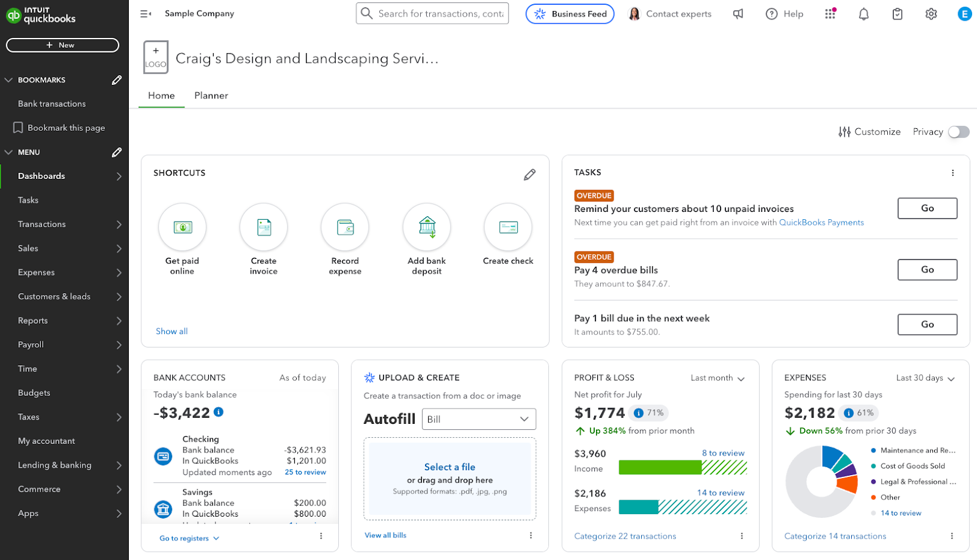This screenshot has height=560, width=977.
Task: Collapse the sidebar navigation toggle icon
Action: 145,13
